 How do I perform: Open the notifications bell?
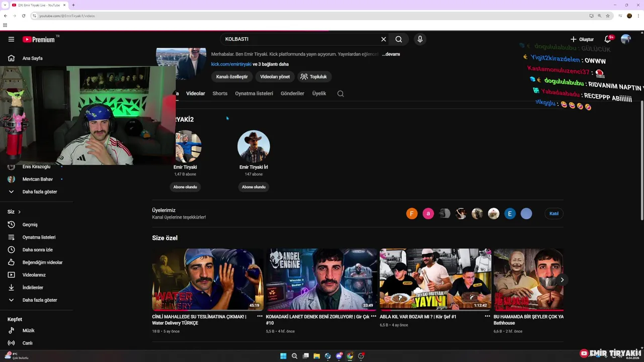click(x=608, y=39)
